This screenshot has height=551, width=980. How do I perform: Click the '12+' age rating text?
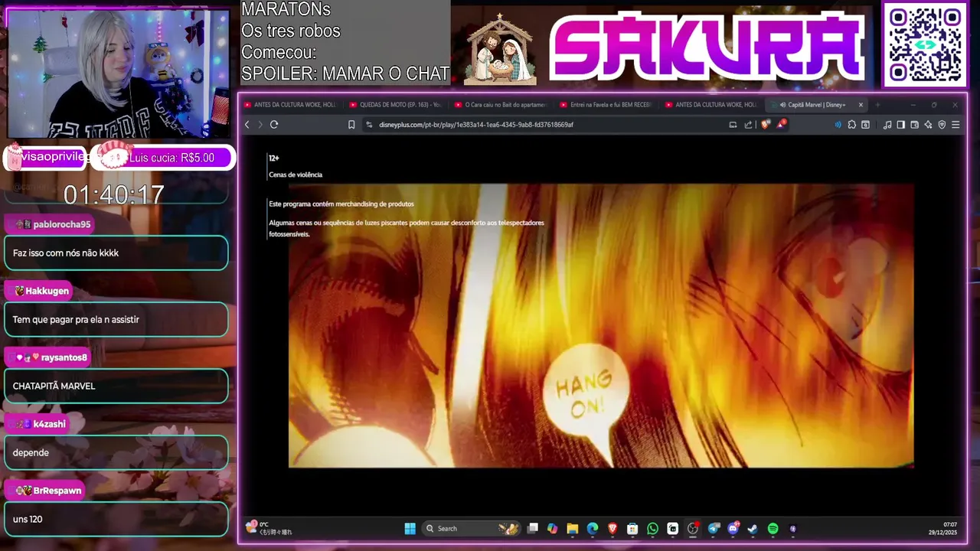tap(274, 158)
